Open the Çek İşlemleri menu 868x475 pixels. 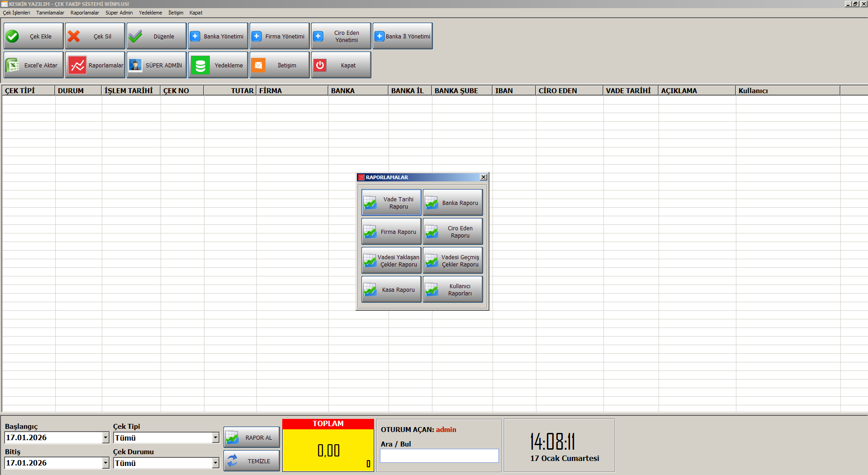[x=17, y=13]
